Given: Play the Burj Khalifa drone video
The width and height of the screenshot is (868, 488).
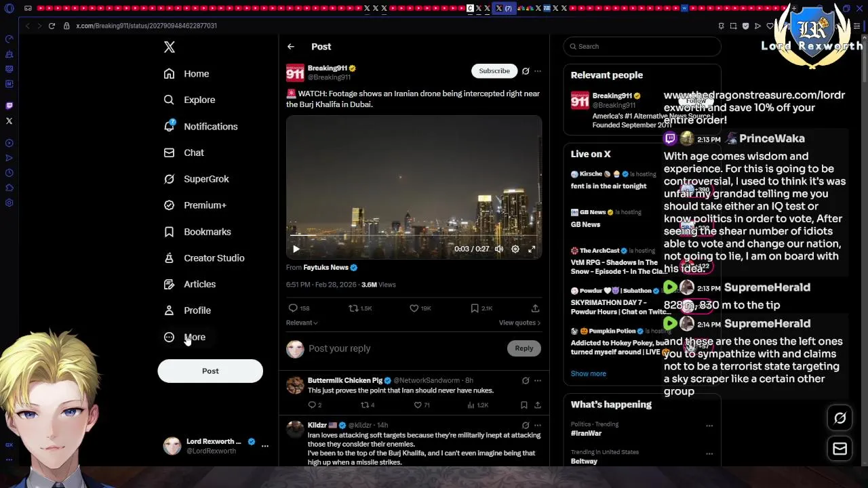Looking at the screenshot, I should coord(296,249).
